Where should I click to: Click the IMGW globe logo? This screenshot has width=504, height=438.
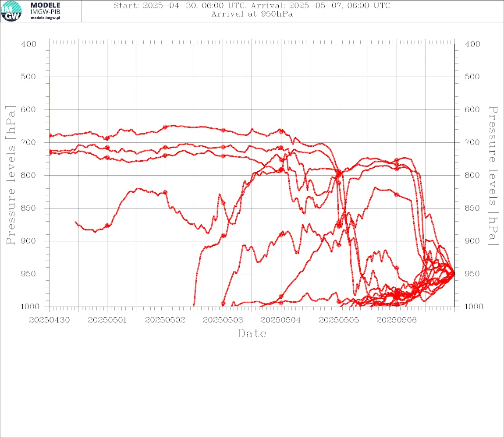coord(11,11)
